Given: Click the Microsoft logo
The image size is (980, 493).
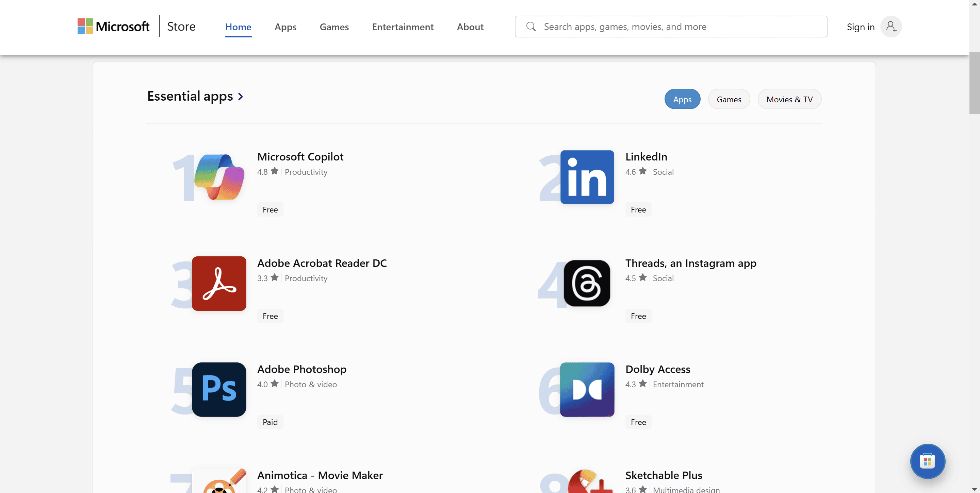Looking at the screenshot, I should pos(113,26).
